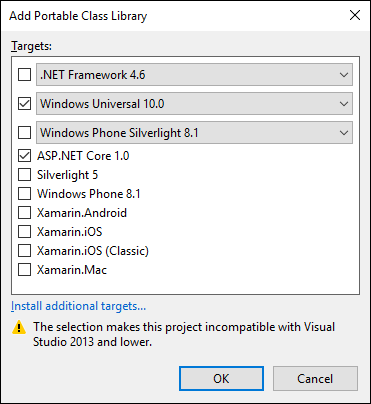The image size is (371, 404).
Task: Uncheck the Windows Universal 10.0 checkbox
Action: pos(24,104)
